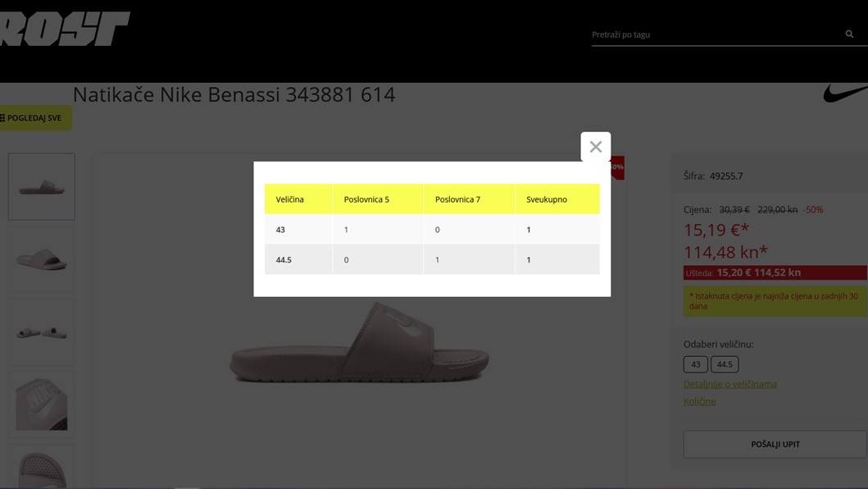The image size is (868, 489).
Task: Select the second angled slide thumbnail
Action: point(42,259)
